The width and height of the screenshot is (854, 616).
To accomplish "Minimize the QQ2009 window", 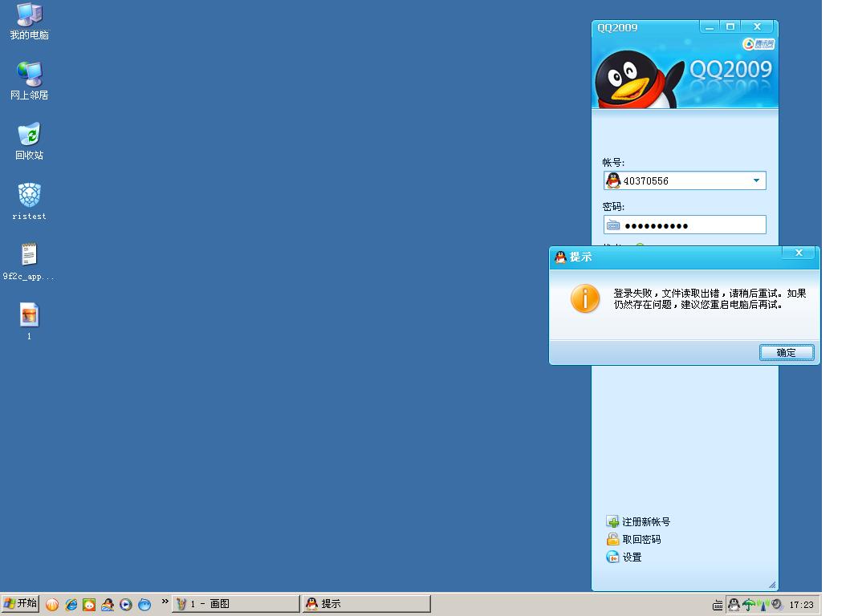I will [710, 26].
